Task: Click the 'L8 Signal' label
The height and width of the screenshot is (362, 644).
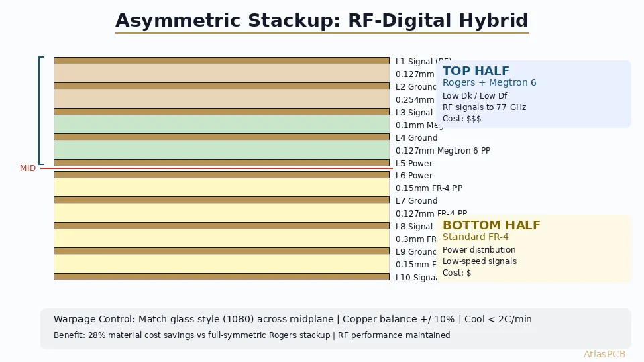Action: tap(414, 227)
